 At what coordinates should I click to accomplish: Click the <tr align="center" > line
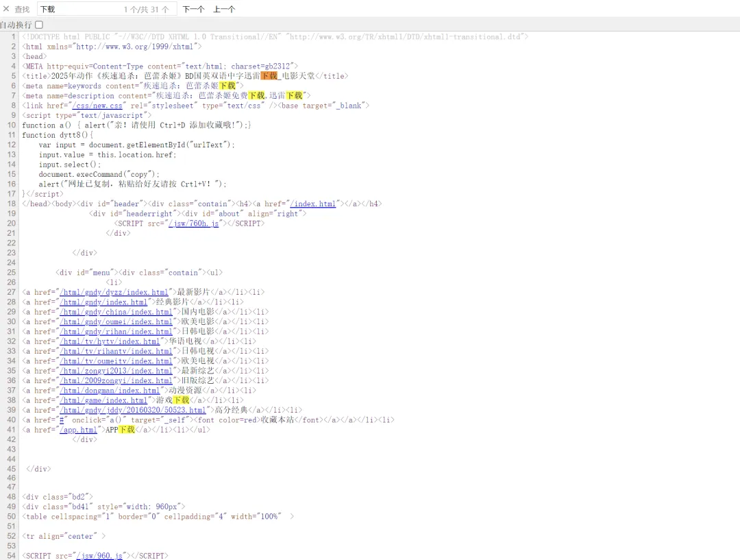pos(64,537)
